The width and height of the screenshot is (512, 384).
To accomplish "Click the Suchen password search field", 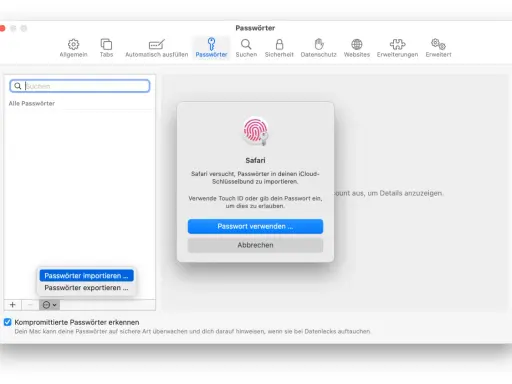I will tap(80, 86).
